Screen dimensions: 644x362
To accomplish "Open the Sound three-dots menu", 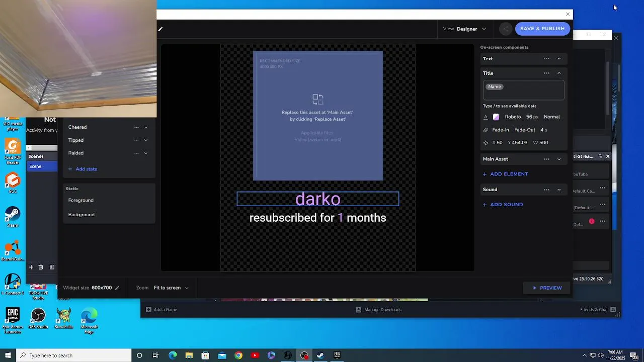I will pos(547,190).
